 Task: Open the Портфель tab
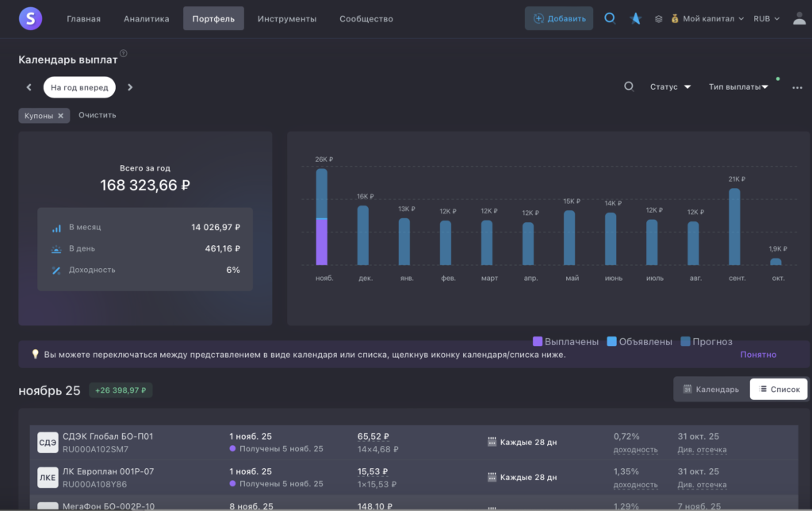point(213,19)
